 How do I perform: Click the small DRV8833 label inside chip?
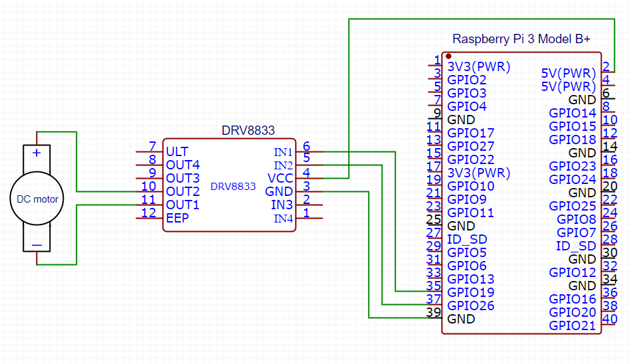(233, 187)
